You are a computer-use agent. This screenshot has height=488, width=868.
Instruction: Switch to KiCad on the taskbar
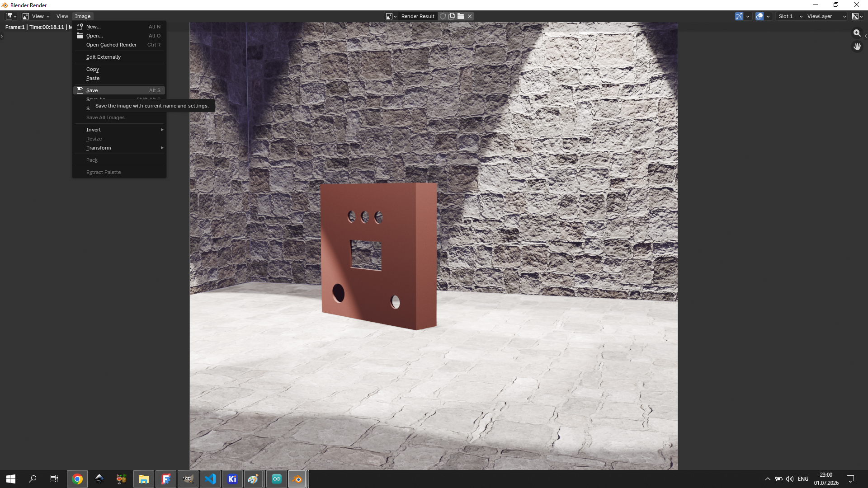pos(232,479)
